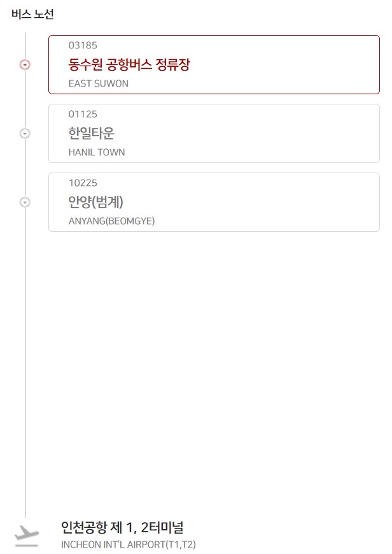Select the ANYANG(BEOMGYE) stop card

(213, 202)
